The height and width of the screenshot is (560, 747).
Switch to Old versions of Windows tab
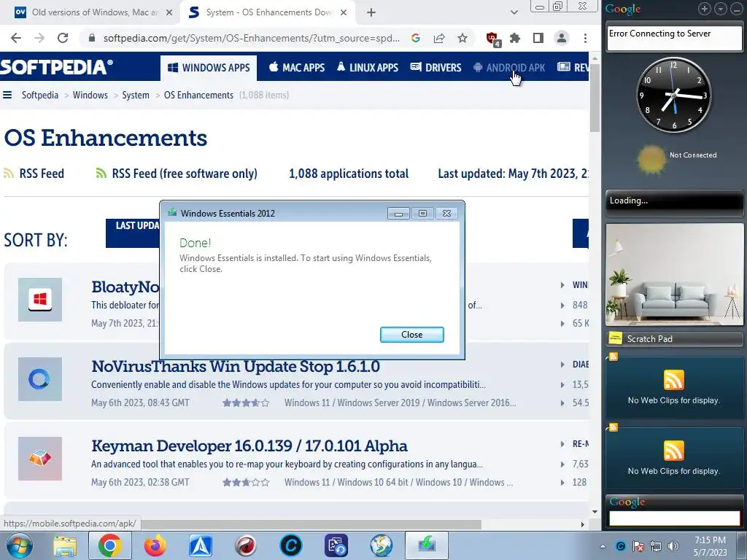(93, 12)
